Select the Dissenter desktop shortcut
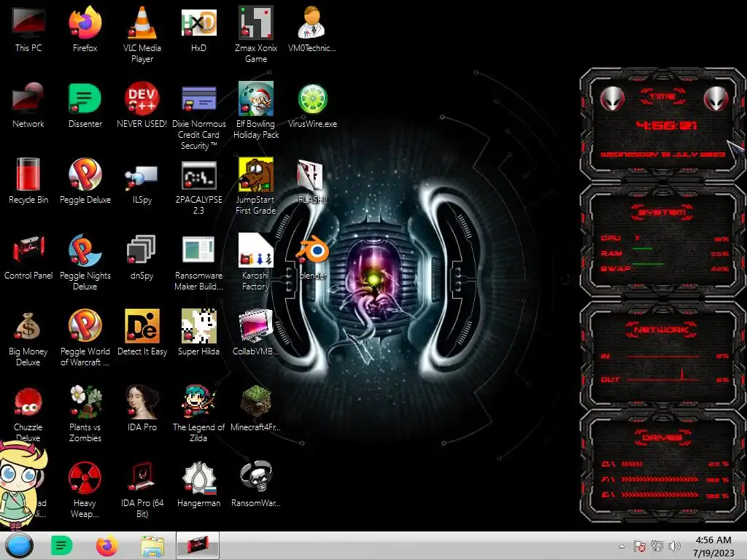Image resolution: width=747 pixels, height=560 pixels. click(85, 106)
